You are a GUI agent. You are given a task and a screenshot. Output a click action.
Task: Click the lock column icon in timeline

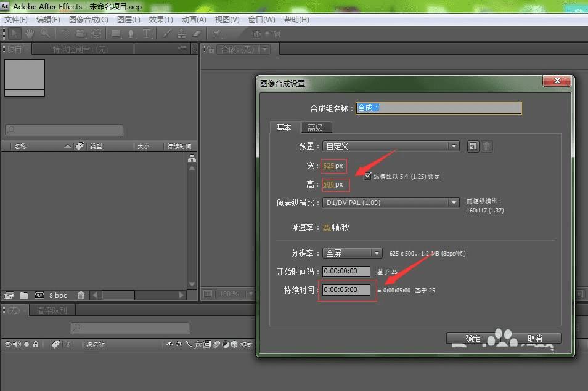(36, 344)
